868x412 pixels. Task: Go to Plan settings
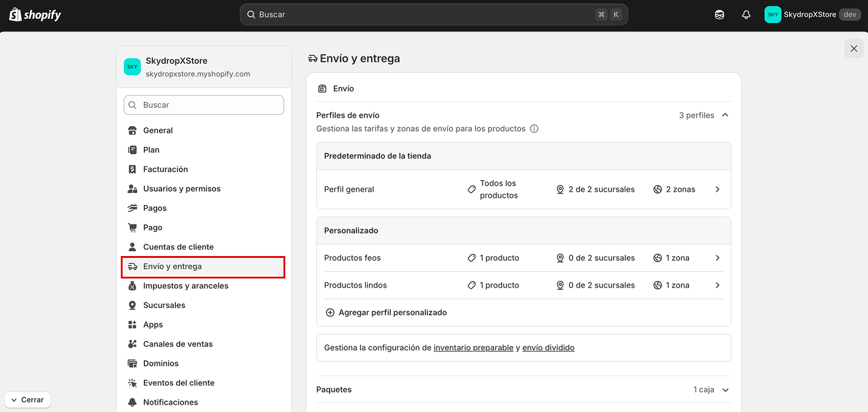[x=203, y=150]
